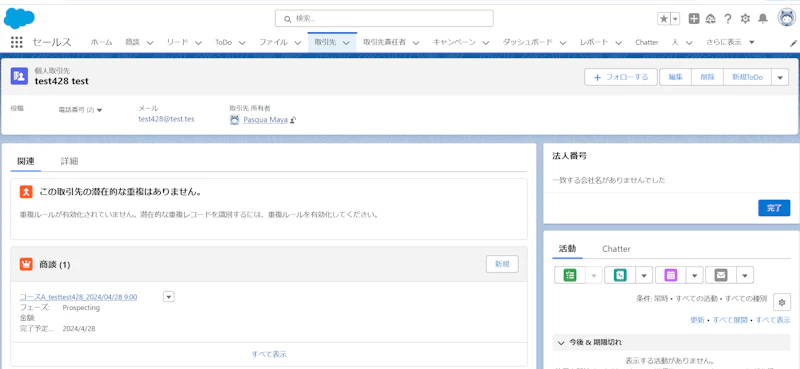Expand the キャンペーン tab chevron
The width and height of the screenshot is (800, 369).
486,43
